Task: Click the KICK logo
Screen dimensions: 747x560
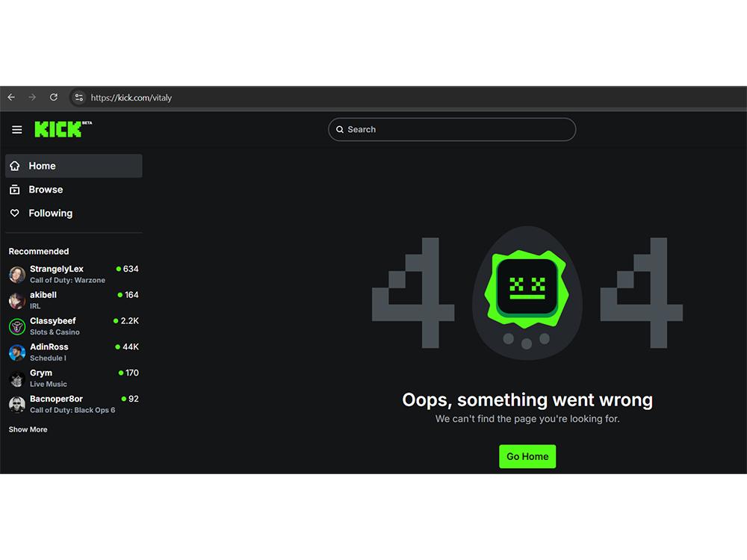Action: 63,129
